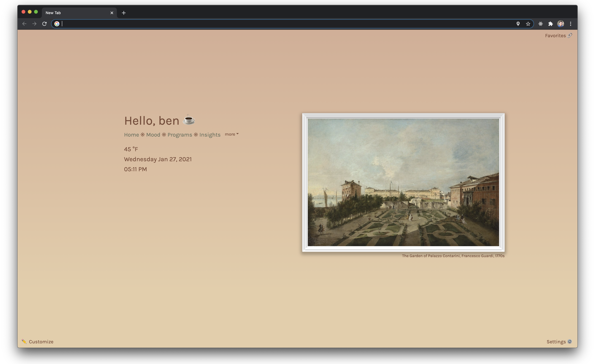Click the location pin icon in address bar
The image size is (595, 364).
(x=518, y=24)
